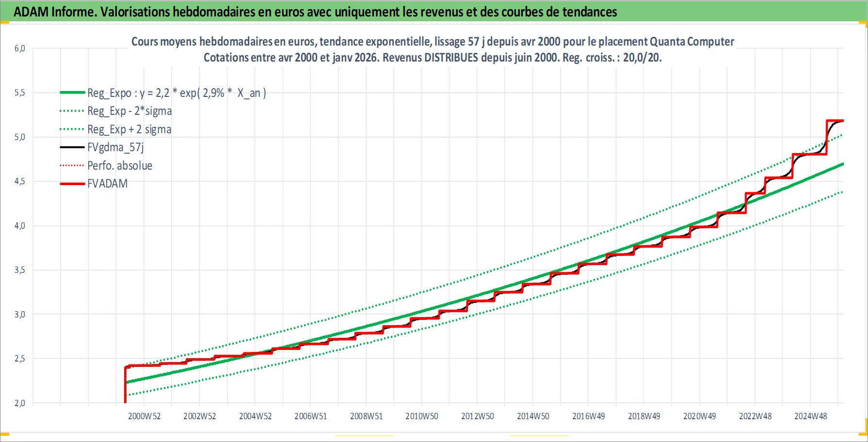
Task: Select the '3,5' vertical axis label
Action: pyautogui.click(x=19, y=270)
